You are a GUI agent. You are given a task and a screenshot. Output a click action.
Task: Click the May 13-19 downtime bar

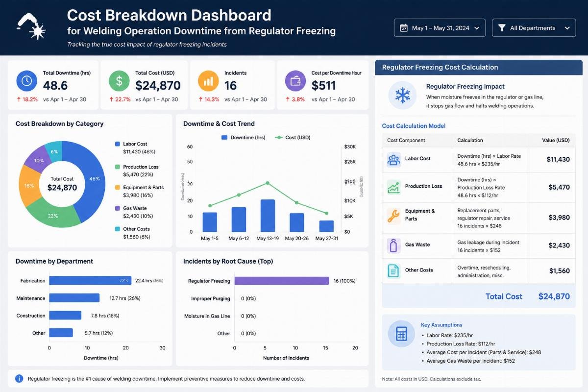coord(268,216)
